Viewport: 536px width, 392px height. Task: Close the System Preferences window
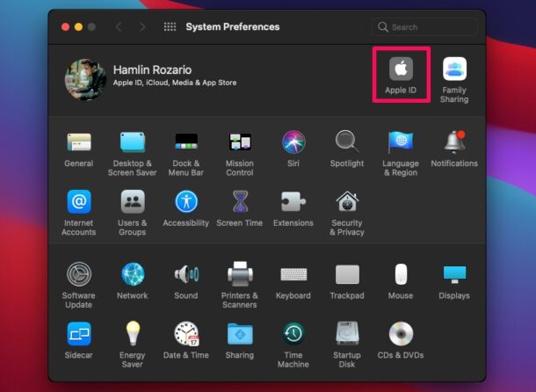pos(65,27)
